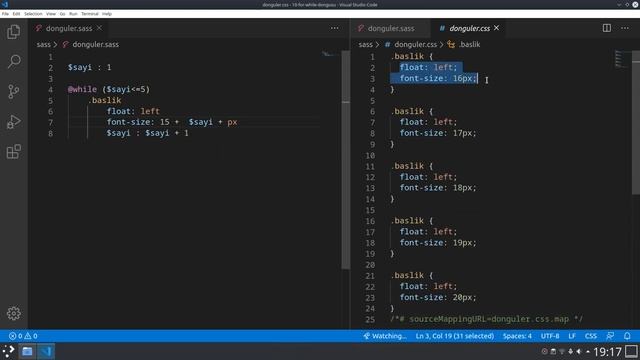Open the Manage gear settings menu
The height and width of the screenshot is (360, 640).
pos(13,313)
